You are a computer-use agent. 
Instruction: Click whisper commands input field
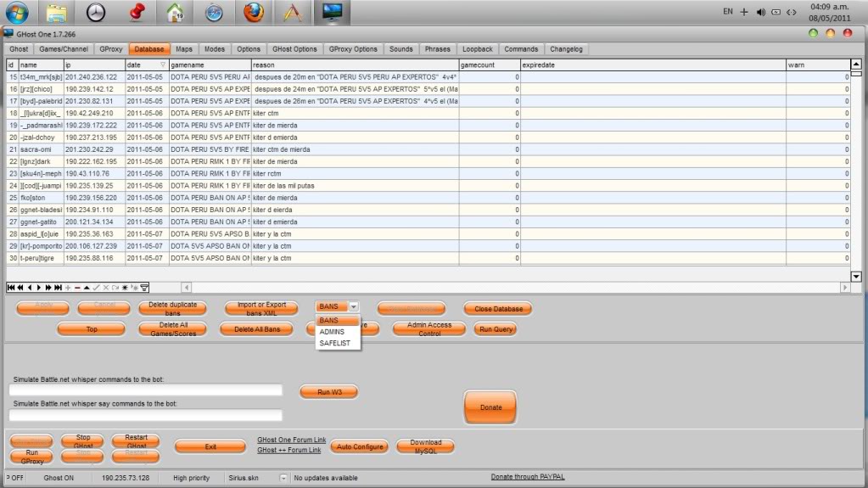click(146, 390)
